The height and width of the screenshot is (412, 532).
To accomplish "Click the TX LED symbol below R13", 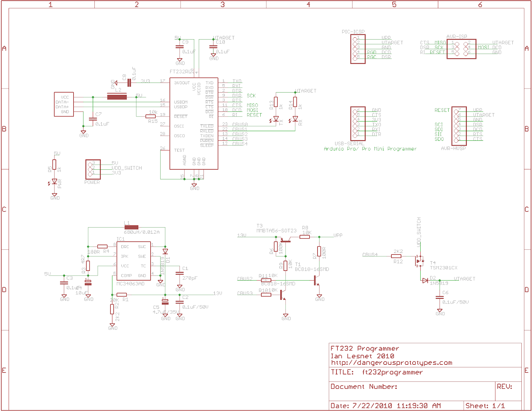I will pyautogui.click(x=276, y=119).
